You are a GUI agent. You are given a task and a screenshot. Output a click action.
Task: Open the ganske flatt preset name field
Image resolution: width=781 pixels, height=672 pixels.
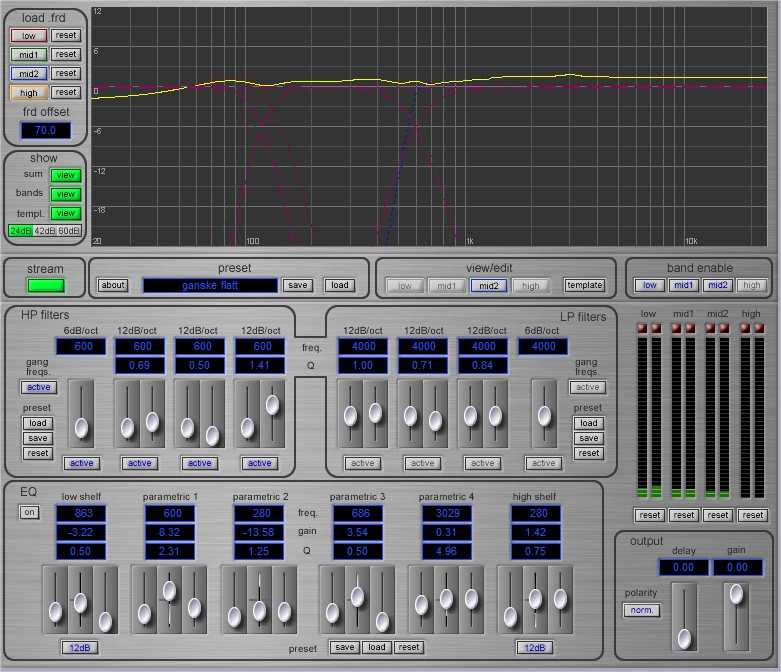[210, 286]
